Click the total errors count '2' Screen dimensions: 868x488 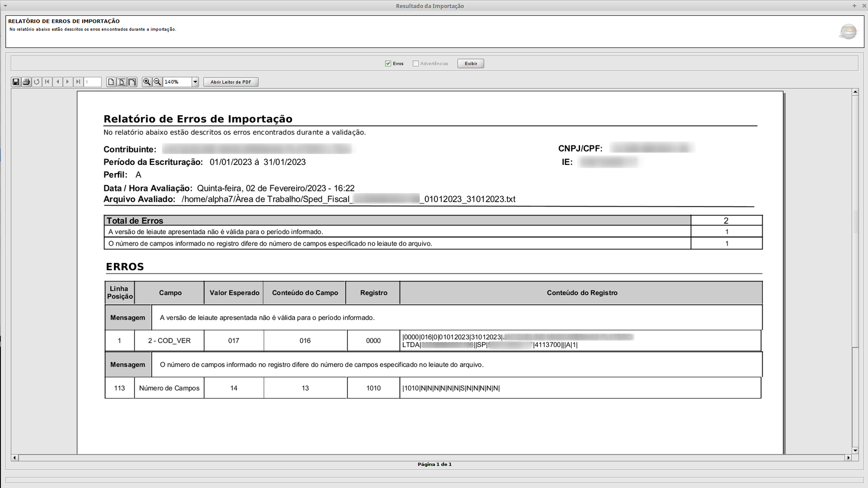point(726,221)
